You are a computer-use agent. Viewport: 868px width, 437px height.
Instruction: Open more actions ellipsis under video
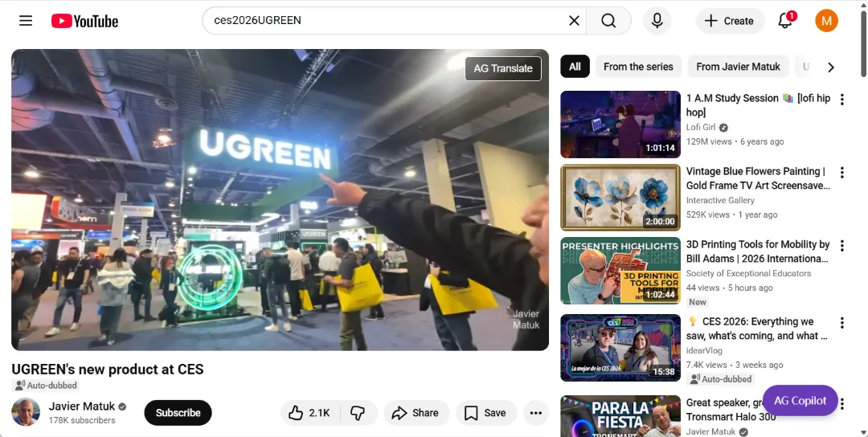(535, 413)
